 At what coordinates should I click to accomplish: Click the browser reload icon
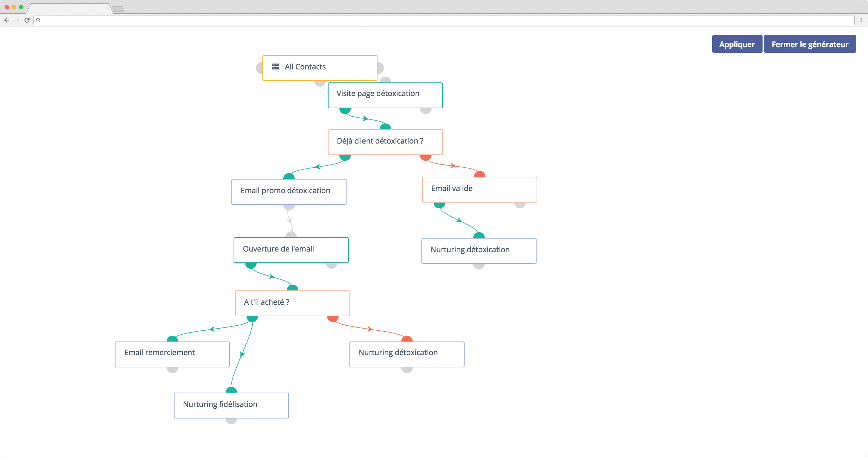click(27, 20)
